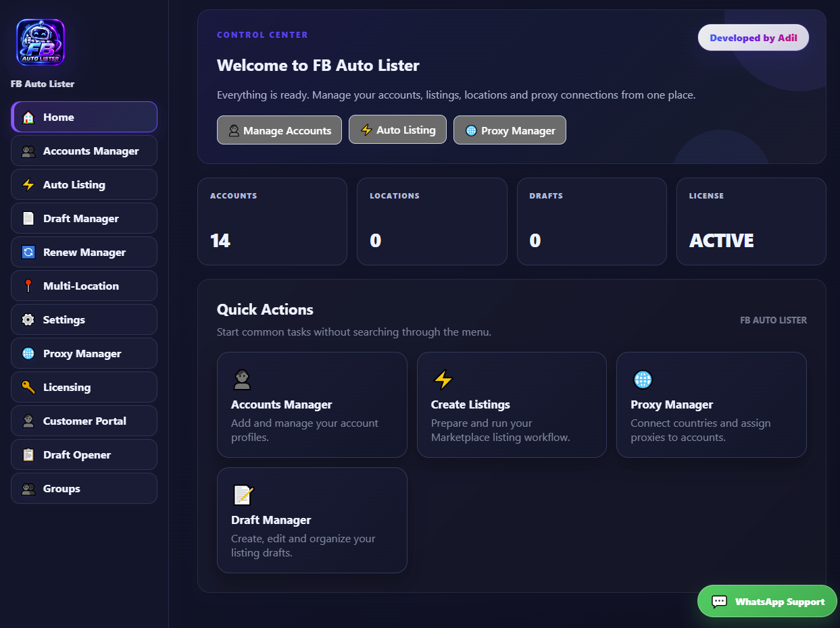Click the Developed by Adil badge
The height and width of the screenshot is (628, 840).
[753, 38]
